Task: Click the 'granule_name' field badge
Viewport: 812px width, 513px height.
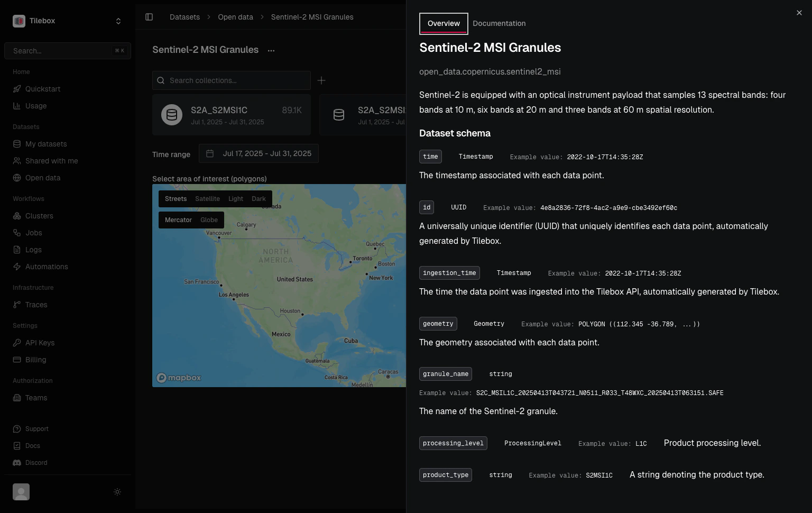Action: pos(446,374)
